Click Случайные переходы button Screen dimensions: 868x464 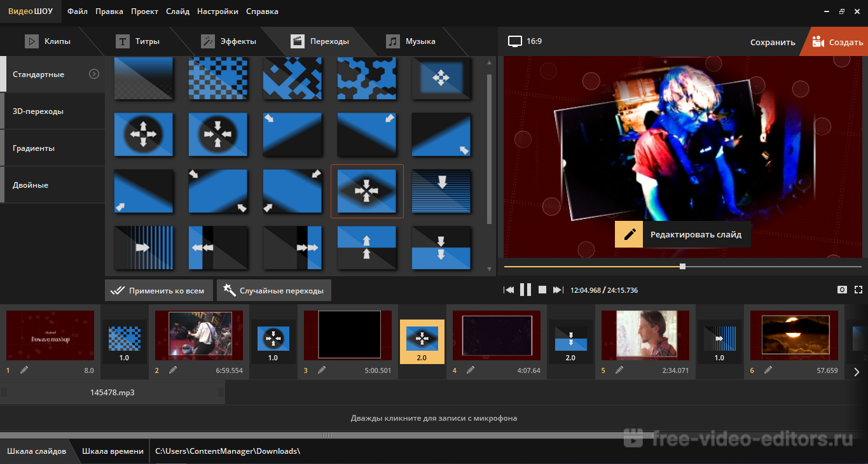(273, 290)
